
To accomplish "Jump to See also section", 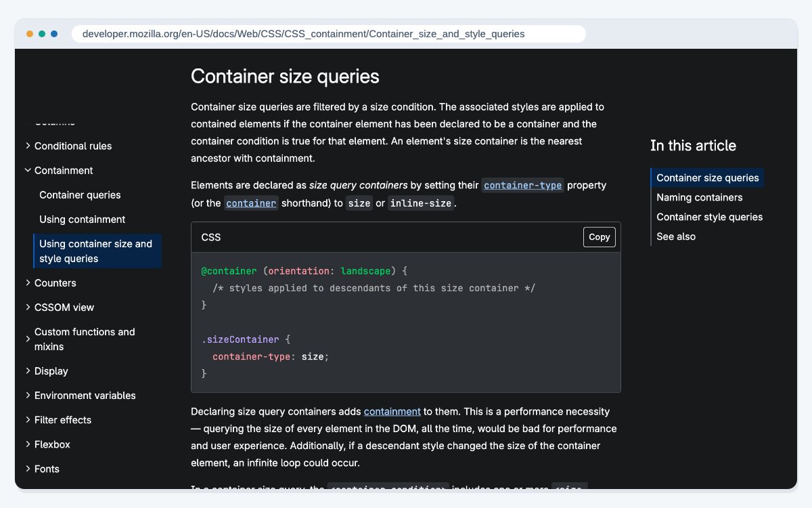I will coord(676,236).
